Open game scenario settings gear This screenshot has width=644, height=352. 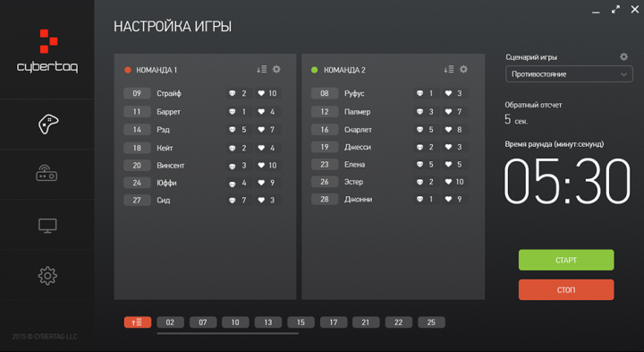pos(623,56)
